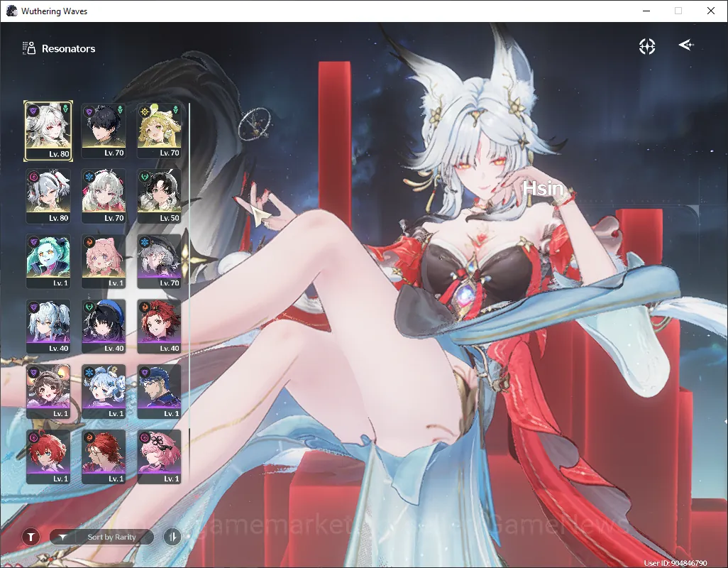Select the brown-haired round-eared Lv. 1 resonator
The width and height of the screenshot is (728, 568).
tap(48, 391)
